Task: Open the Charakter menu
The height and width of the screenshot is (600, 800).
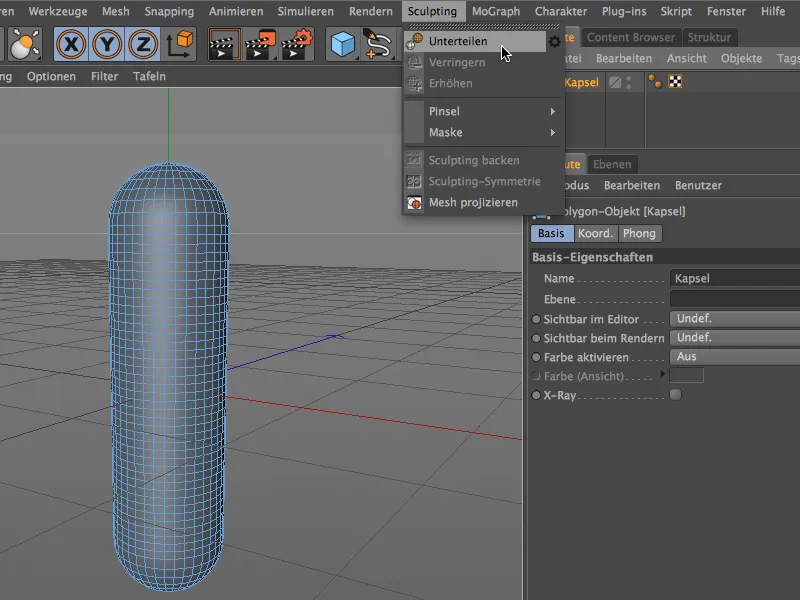Action: 561,11
